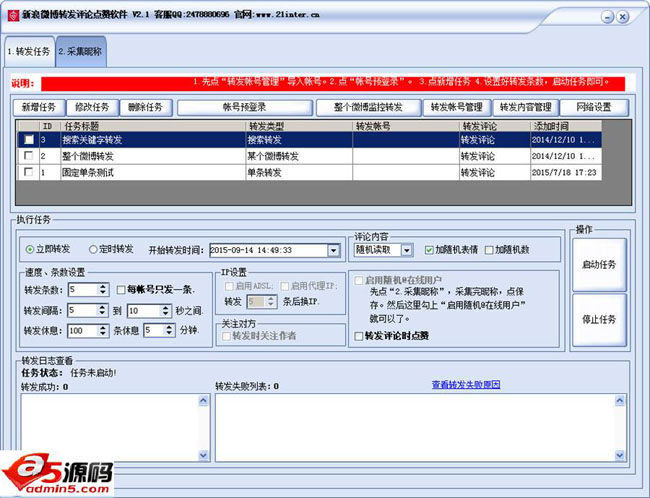This screenshot has height=498, width=650.
Task: Open 转发帐号管理
Action: coord(456,107)
